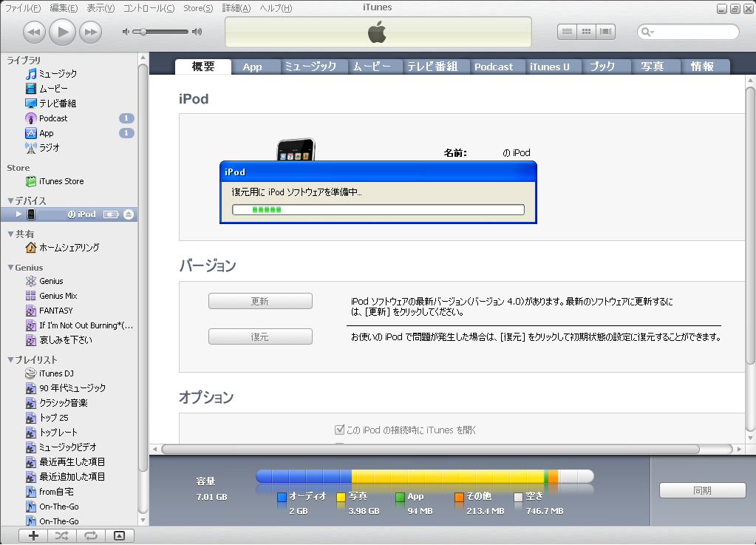Toggle repeat at the bottom bar
Image resolution: width=756 pixels, height=545 pixels.
pos(90,536)
